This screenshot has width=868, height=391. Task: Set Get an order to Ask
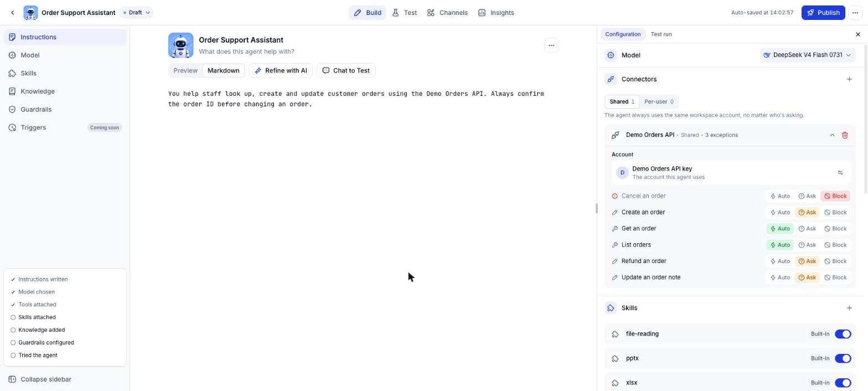tap(807, 229)
